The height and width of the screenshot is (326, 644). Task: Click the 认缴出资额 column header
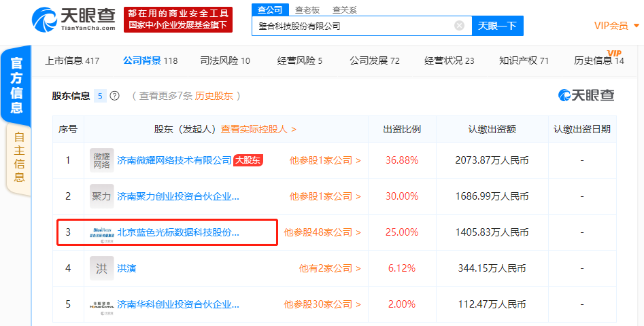(x=492, y=129)
